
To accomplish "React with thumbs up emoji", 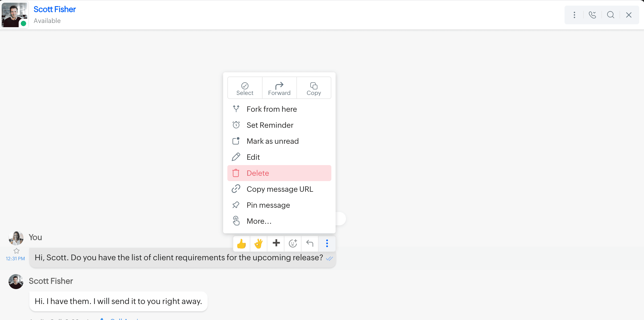I will coord(241,243).
